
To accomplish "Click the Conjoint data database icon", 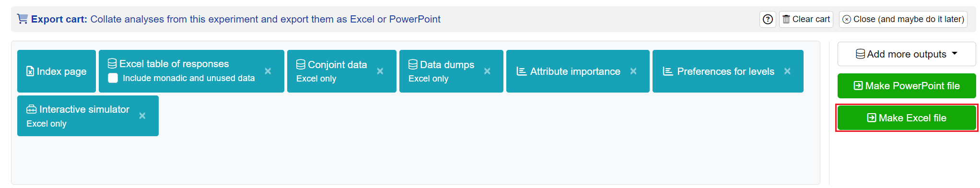I will 301,64.
